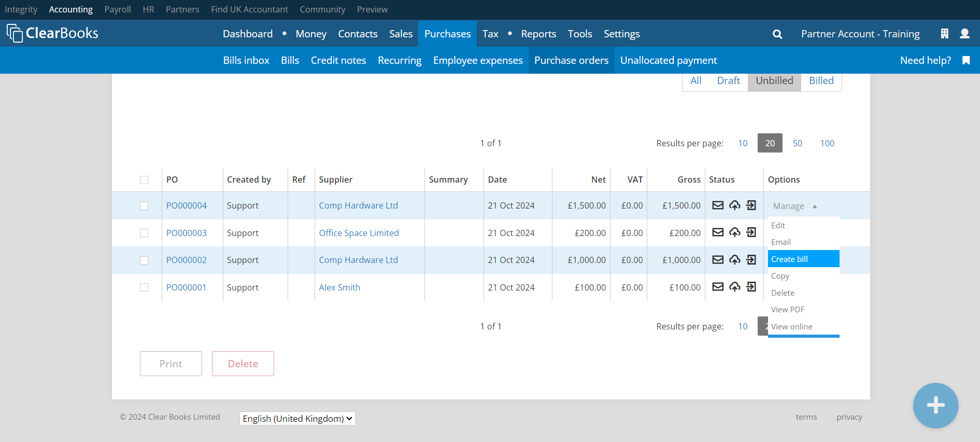Tick the checkbox for PO000004

tap(144, 206)
